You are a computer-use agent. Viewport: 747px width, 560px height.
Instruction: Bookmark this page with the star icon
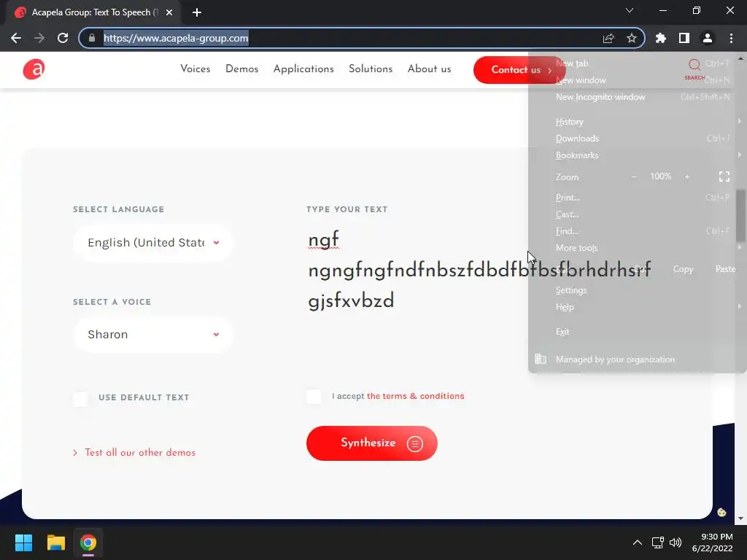click(x=632, y=38)
